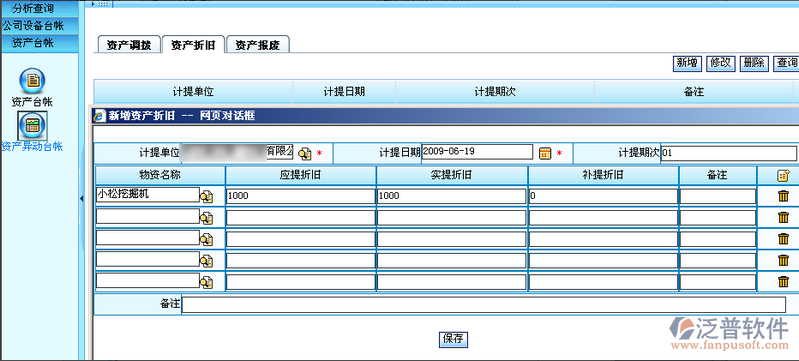
Task: Open material lookup in second row
Action: (x=206, y=218)
